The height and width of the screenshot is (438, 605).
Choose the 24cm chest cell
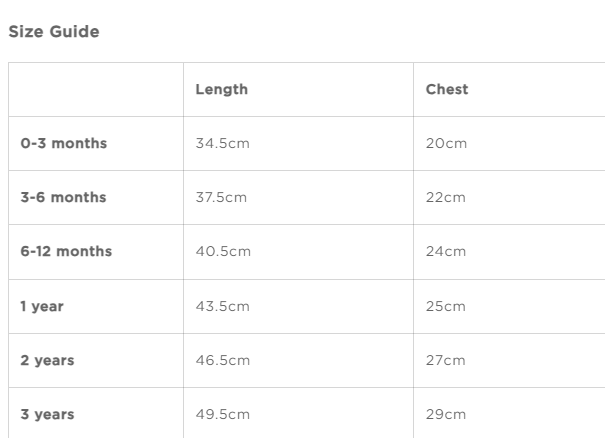pyautogui.click(x=446, y=251)
